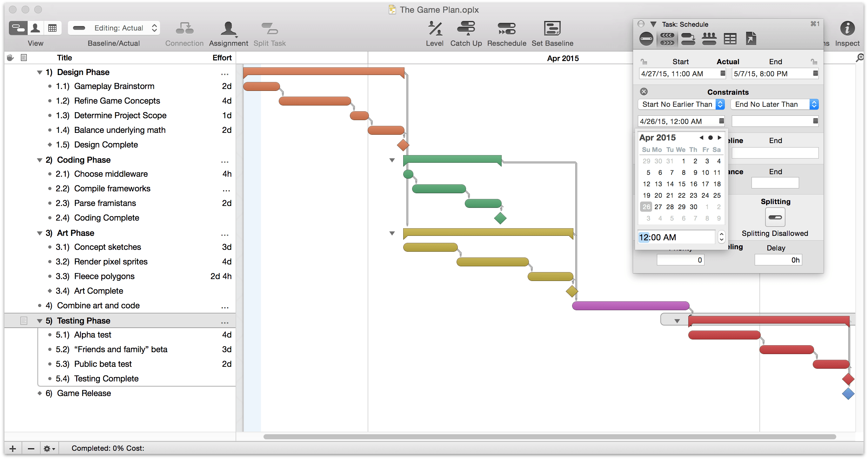The image size is (868, 459).
Task: Select the Set Baseline tool icon
Action: [x=551, y=29]
